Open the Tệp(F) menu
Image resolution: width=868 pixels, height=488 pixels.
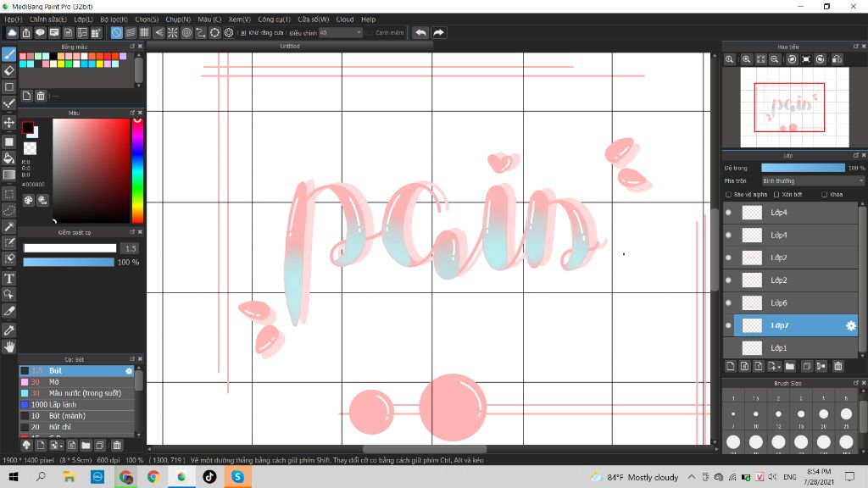click(14, 19)
